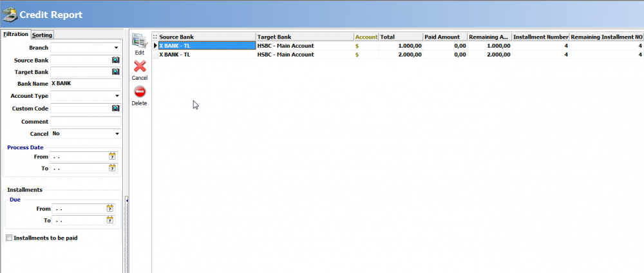Open calendar for Due From date

point(110,209)
